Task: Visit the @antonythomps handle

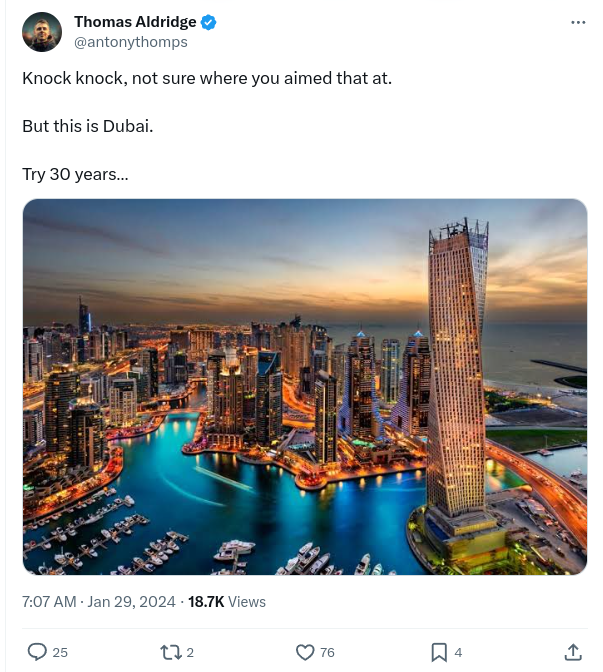Action: pos(131,42)
